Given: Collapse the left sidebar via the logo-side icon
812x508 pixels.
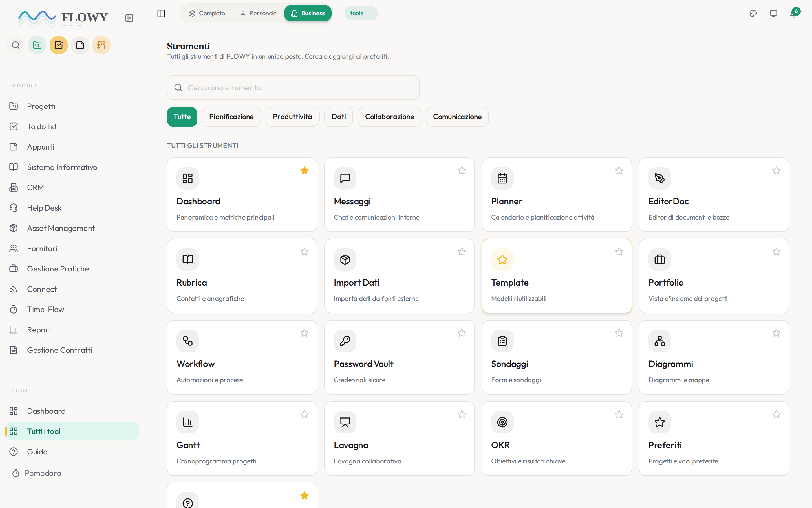Looking at the screenshot, I should point(129,18).
